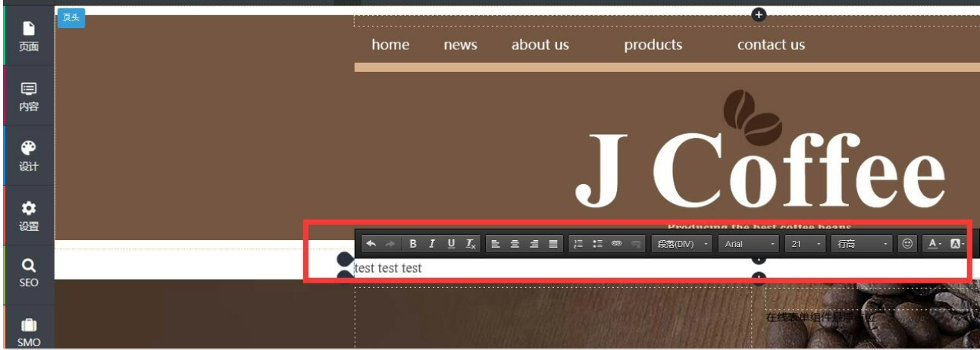Toggle italic formatting
Viewport: 980px width, 350px height.
[x=432, y=244]
